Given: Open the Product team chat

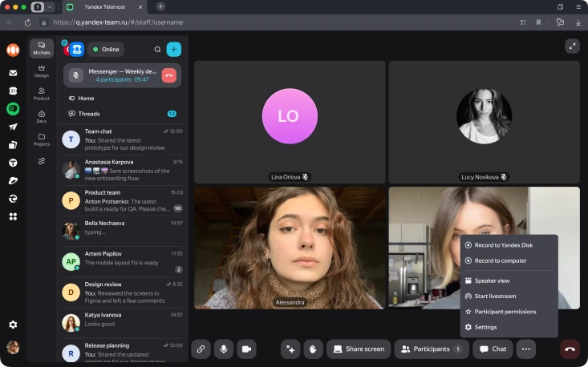Looking at the screenshot, I should (122, 200).
